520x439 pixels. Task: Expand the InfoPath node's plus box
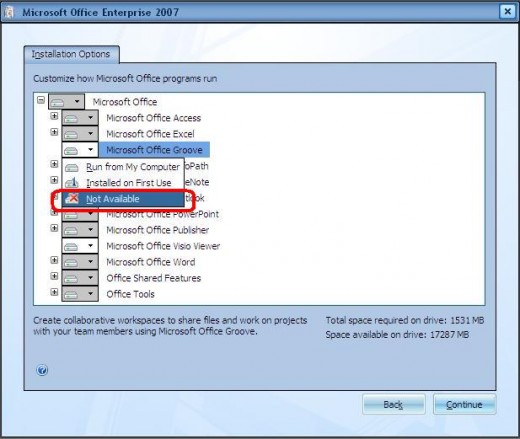54,164
